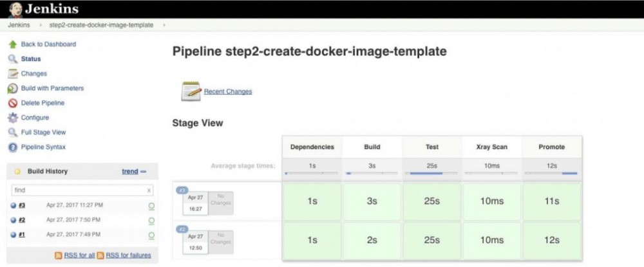Open console output icon for build #3
Viewport: 644px width, 267px height.
[151, 206]
